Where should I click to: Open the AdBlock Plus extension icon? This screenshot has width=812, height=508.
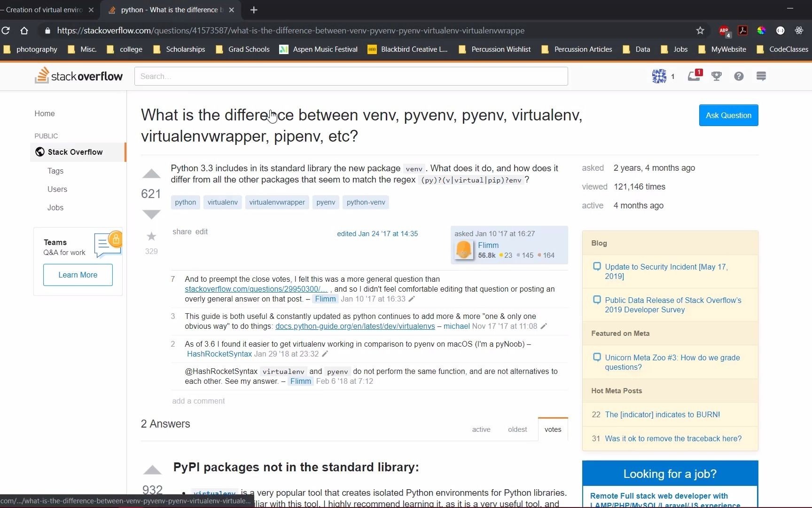tap(724, 31)
